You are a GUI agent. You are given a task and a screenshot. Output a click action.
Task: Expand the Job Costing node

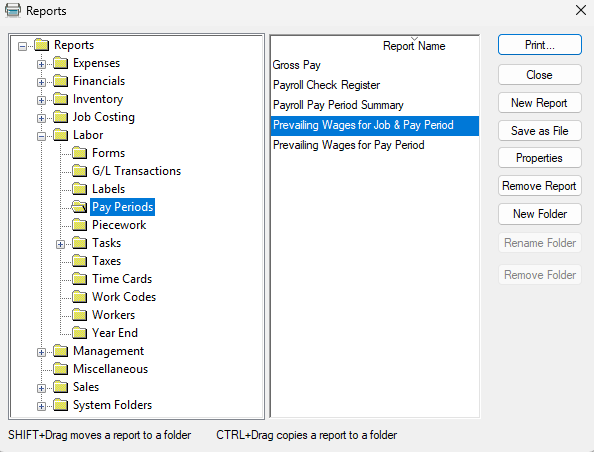click(x=41, y=118)
